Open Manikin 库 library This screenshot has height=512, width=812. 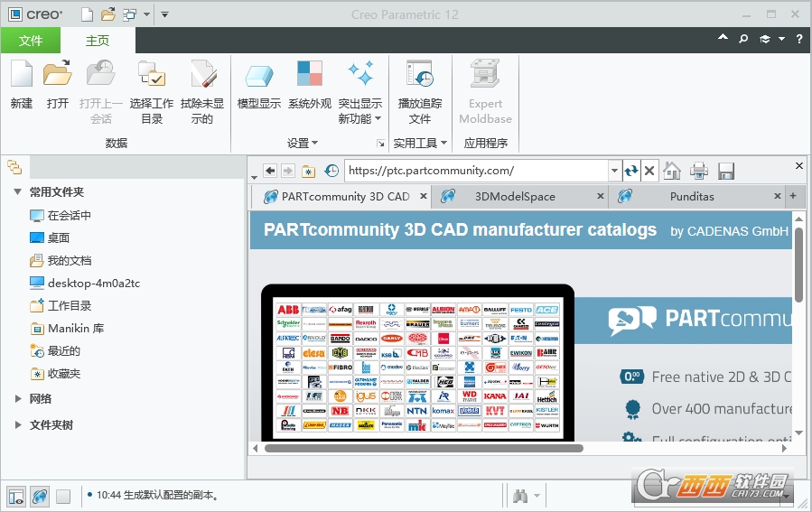pyautogui.click(x=68, y=328)
